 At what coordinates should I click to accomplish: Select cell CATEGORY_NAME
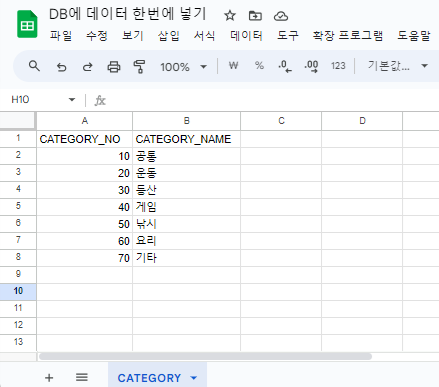tap(187, 139)
